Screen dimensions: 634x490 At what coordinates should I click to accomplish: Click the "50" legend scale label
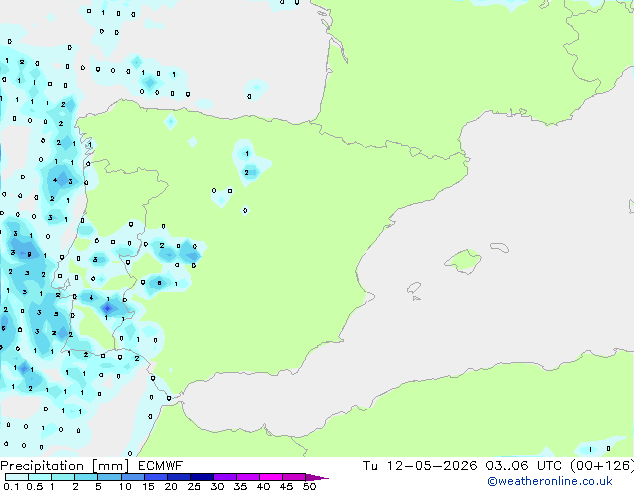coord(309,486)
